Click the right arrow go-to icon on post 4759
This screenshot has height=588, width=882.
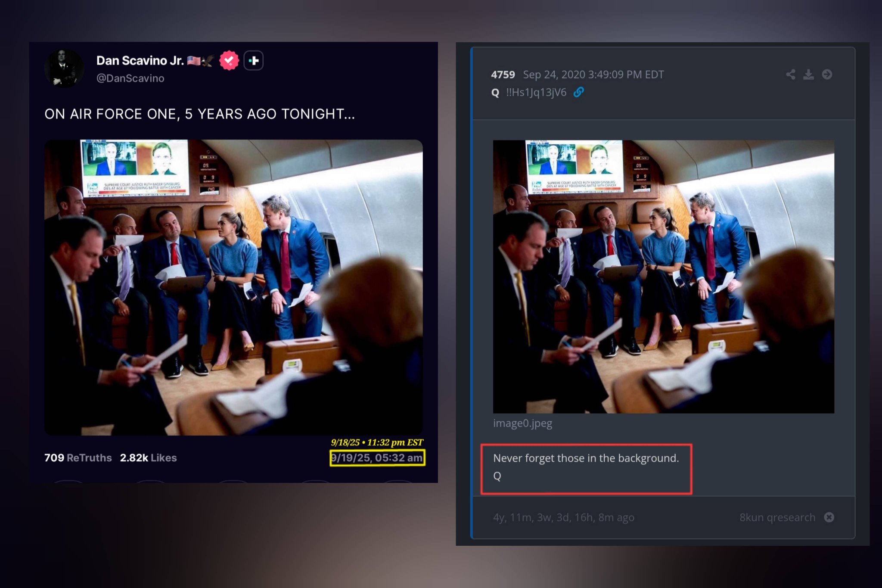click(827, 75)
